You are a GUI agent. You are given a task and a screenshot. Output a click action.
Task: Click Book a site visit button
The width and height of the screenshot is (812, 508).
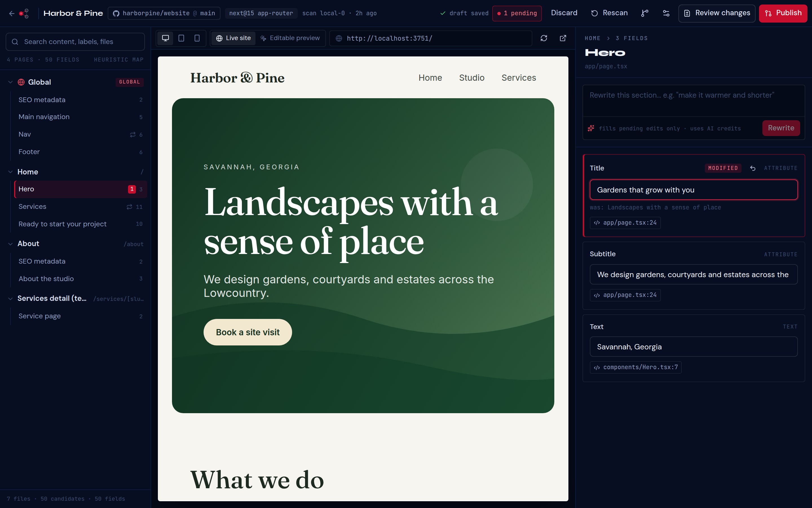[x=248, y=332]
